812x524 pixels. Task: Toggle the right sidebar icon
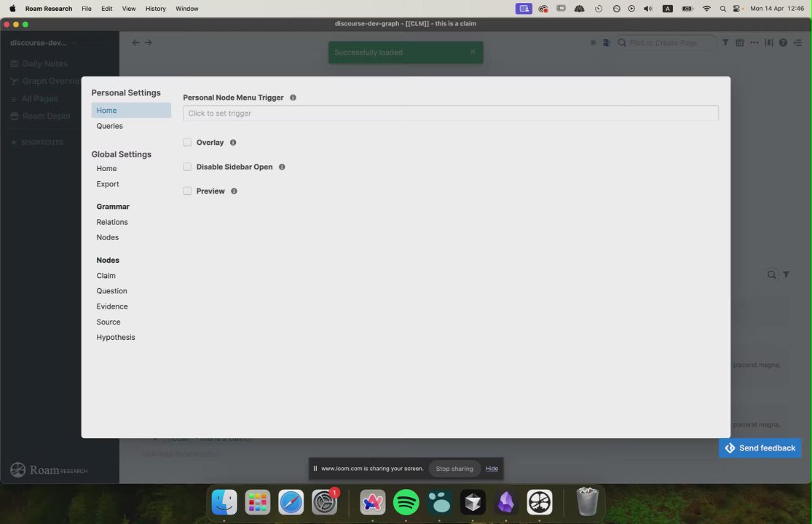[797, 42]
